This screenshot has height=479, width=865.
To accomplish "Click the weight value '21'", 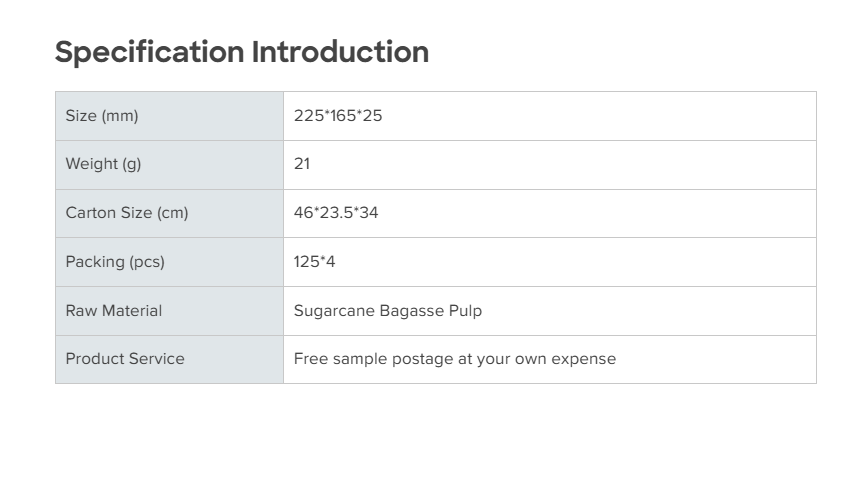I will click(x=302, y=164).
